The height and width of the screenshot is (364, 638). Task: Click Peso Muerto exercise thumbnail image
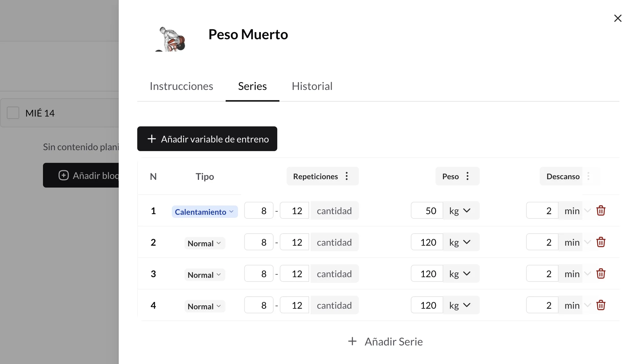pyautogui.click(x=171, y=39)
